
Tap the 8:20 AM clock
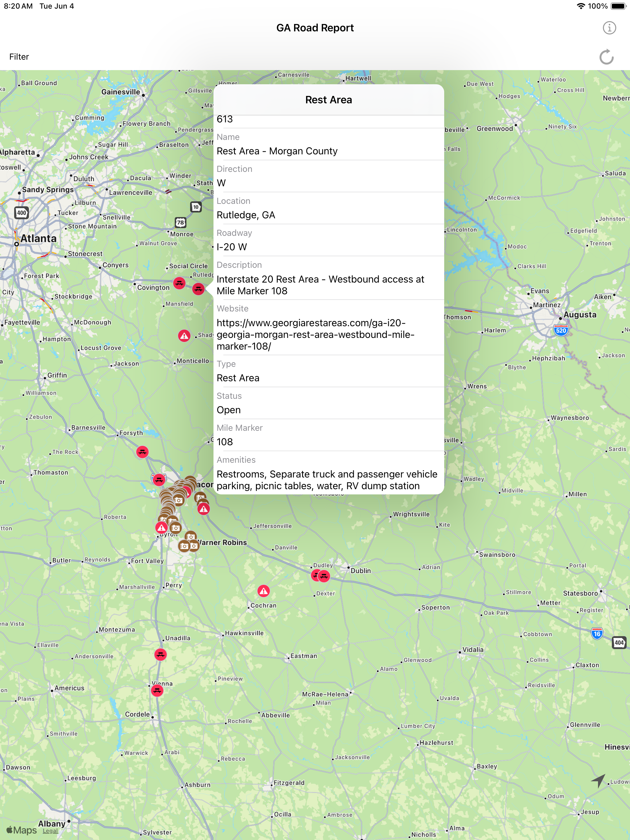coord(18,6)
